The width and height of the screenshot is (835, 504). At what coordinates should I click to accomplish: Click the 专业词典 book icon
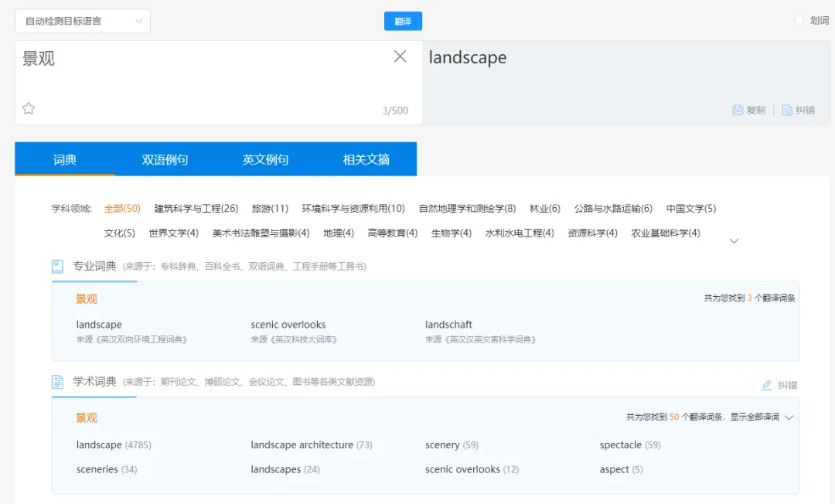[57, 266]
